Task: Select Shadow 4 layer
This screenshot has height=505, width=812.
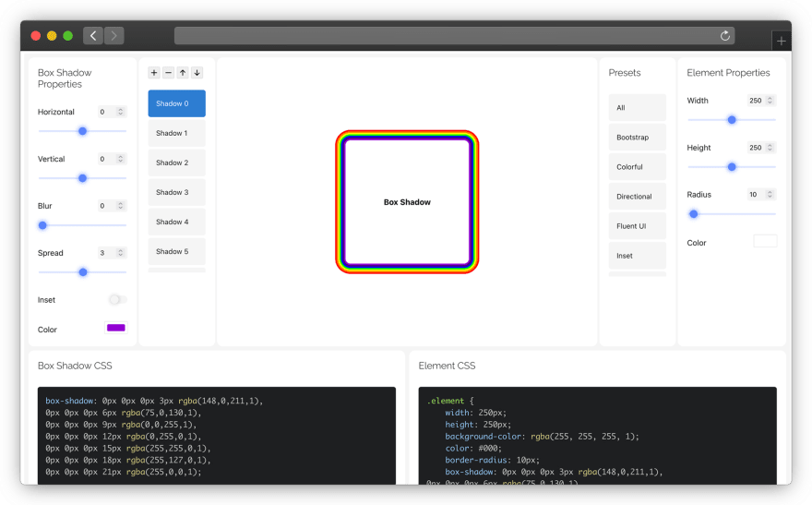Action: pyautogui.click(x=176, y=222)
